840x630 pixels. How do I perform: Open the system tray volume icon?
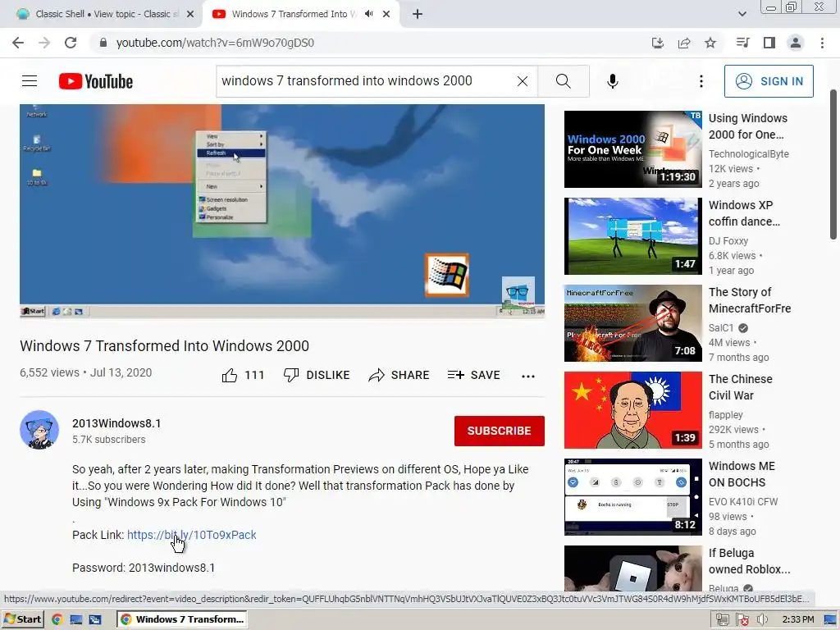(x=762, y=619)
